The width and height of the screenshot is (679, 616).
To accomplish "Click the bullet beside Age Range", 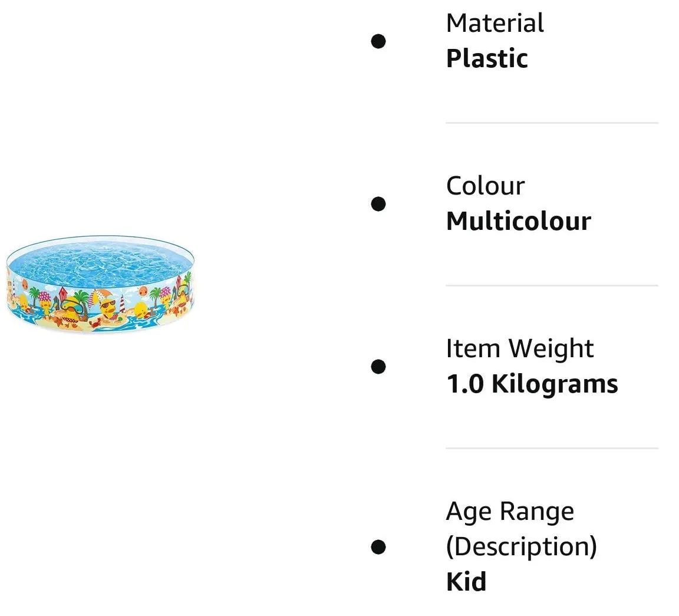I will click(378, 546).
